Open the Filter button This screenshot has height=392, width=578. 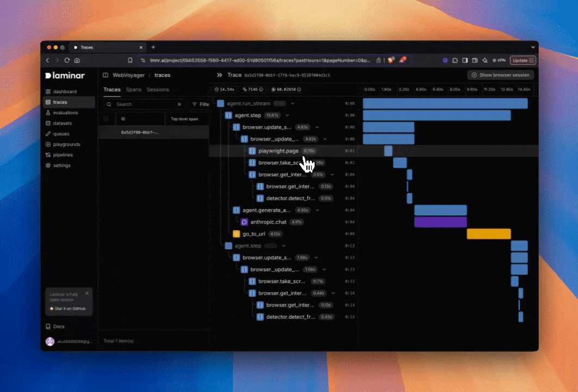click(200, 105)
